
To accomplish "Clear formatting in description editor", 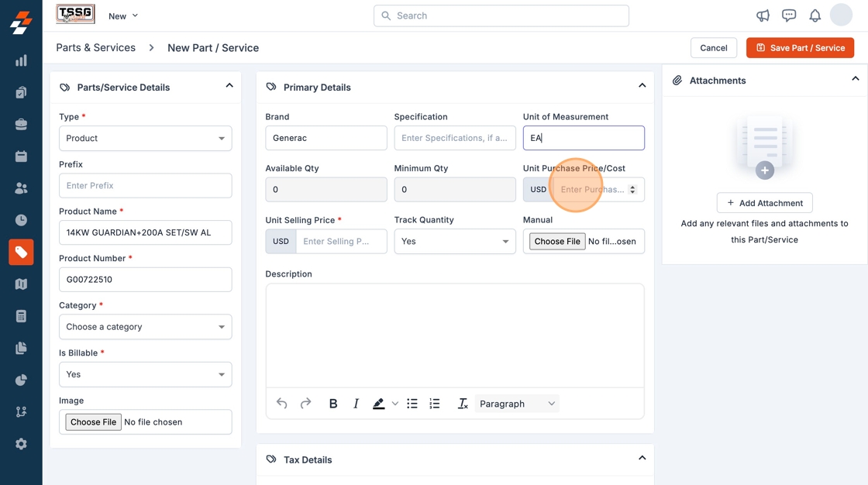I will (463, 404).
